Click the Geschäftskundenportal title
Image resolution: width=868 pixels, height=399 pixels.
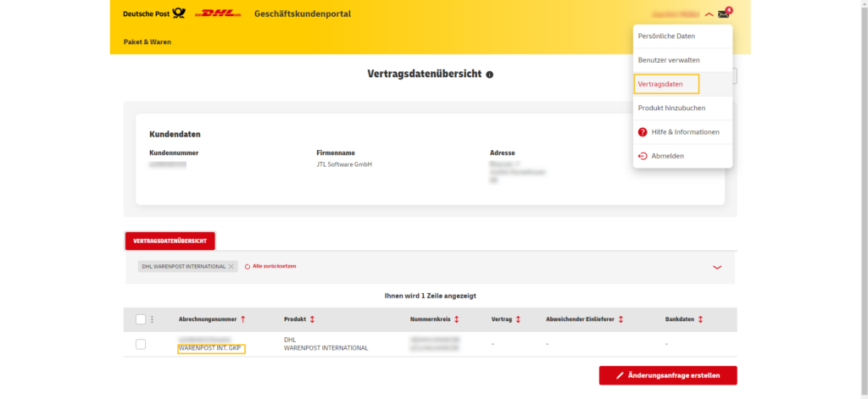tap(303, 14)
